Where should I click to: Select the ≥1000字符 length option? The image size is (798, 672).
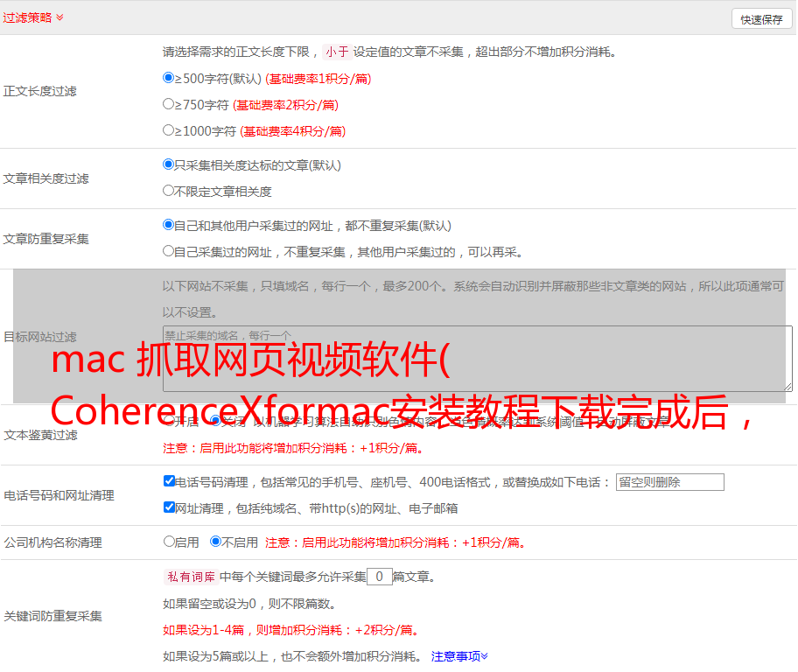168,129
